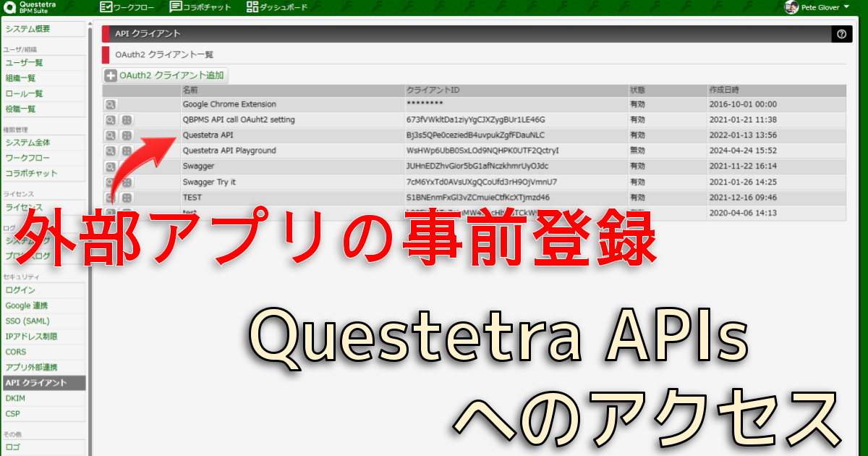
Task: Open 役職一覧 in the sidebar
Action: (x=43, y=109)
